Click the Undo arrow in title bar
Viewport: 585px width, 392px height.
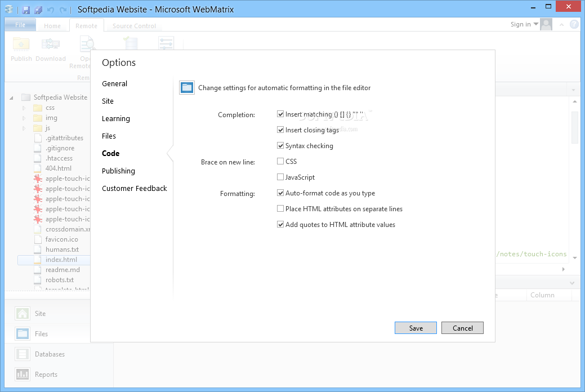pos(51,10)
